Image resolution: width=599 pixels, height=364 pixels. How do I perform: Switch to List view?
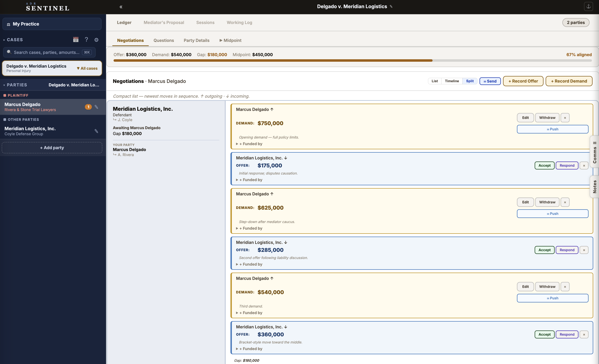(435, 81)
